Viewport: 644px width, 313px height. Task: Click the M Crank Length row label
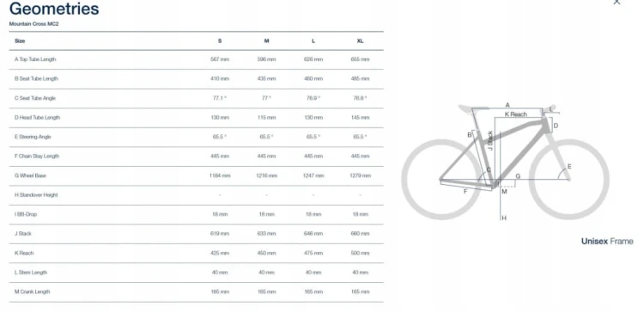click(32, 292)
